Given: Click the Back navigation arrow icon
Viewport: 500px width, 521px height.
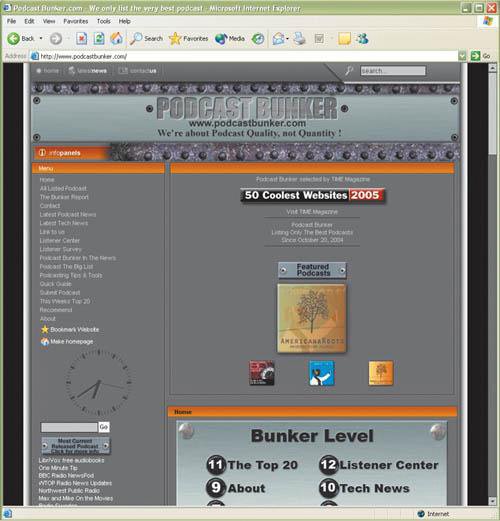Looking at the screenshot, I should coord(14,39).
